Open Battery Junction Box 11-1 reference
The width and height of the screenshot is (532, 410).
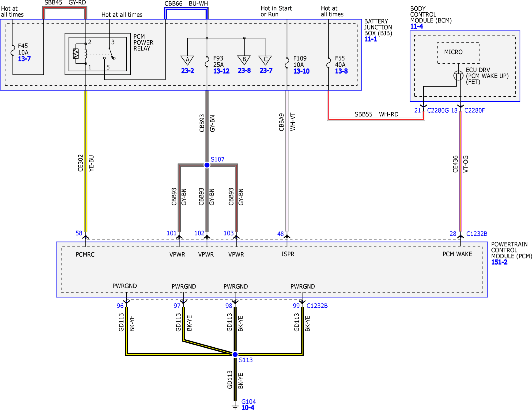(x=370, y=39)
